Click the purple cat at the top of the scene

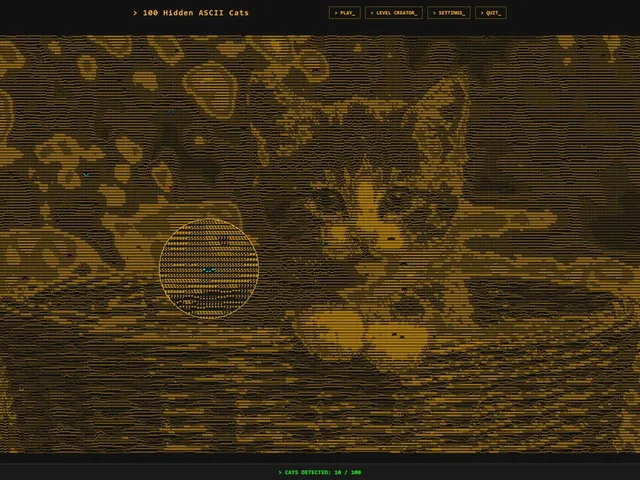click(x=315, y=70)
